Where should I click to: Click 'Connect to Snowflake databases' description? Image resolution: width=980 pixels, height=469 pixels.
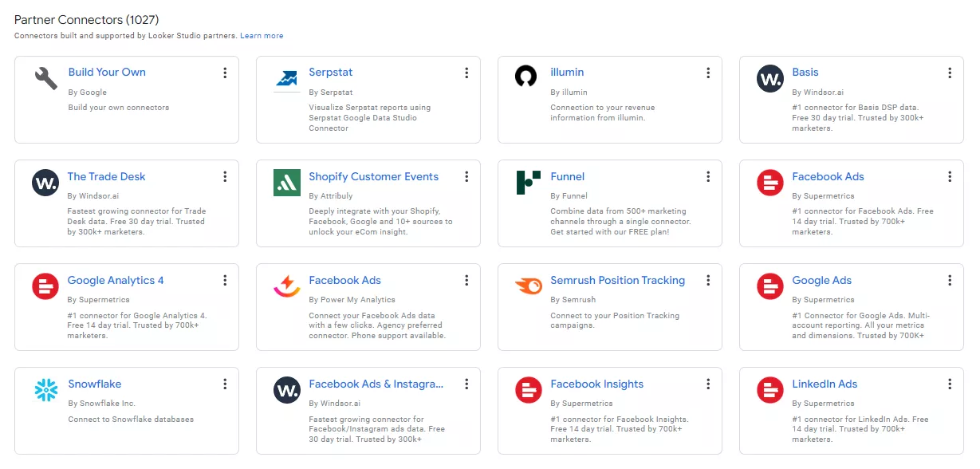point(131,419)
